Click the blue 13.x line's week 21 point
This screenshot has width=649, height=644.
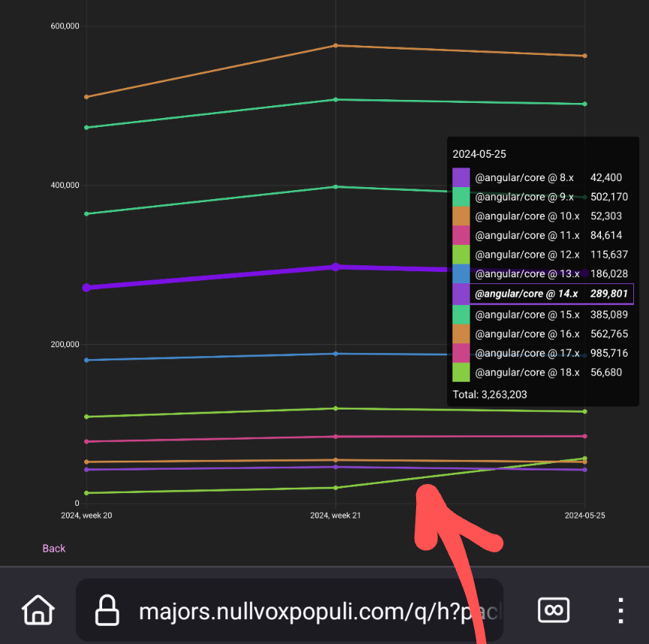pos(336,354)
